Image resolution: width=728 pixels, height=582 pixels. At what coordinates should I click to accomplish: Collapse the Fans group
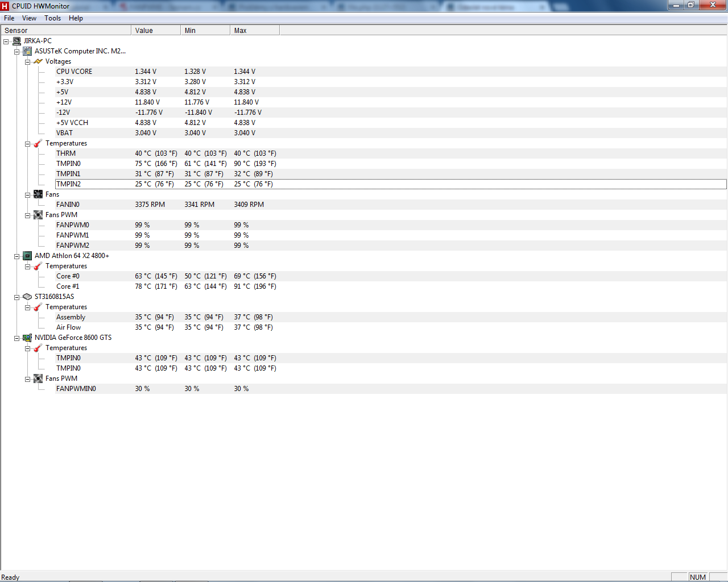(28, 195)
